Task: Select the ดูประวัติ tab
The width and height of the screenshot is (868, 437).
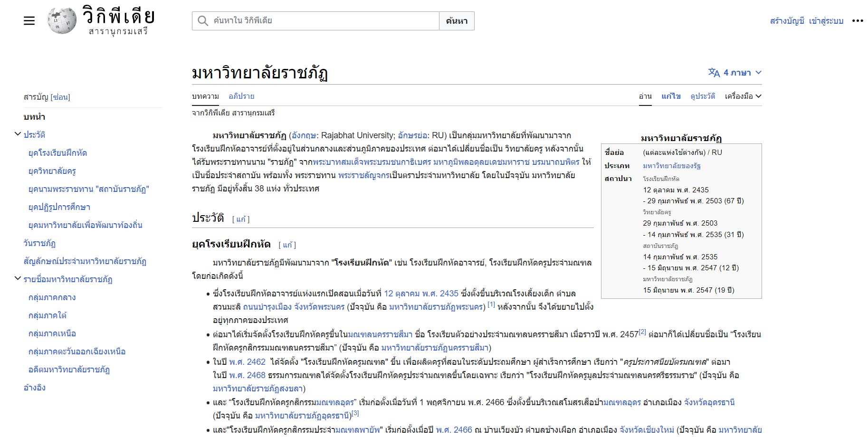Action: 703,96
